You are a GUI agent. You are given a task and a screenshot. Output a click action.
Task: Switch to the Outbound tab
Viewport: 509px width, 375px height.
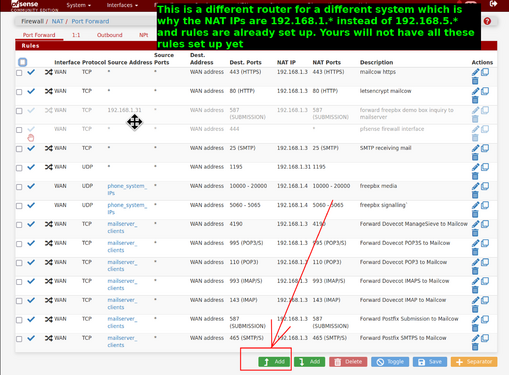(110, 35)
